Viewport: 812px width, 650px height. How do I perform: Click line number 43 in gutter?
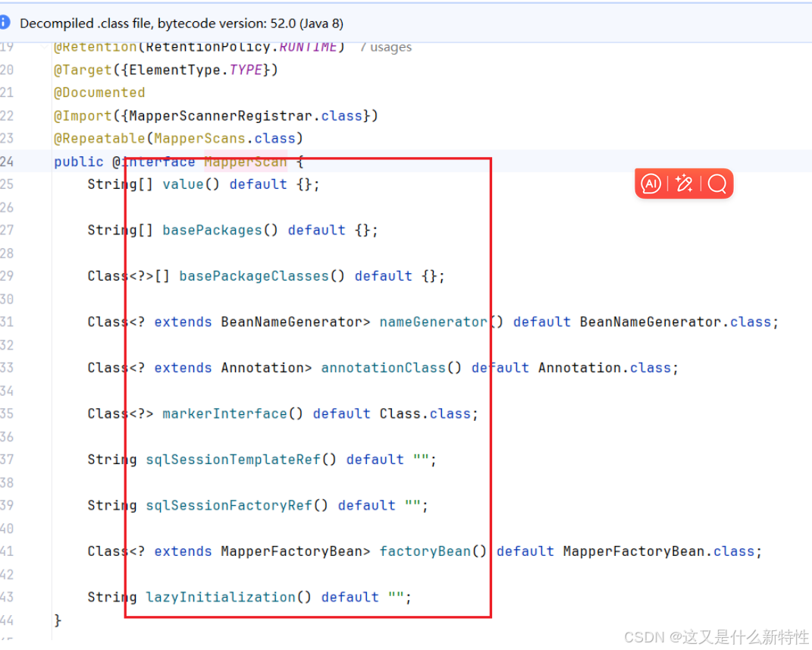point(7,597)
